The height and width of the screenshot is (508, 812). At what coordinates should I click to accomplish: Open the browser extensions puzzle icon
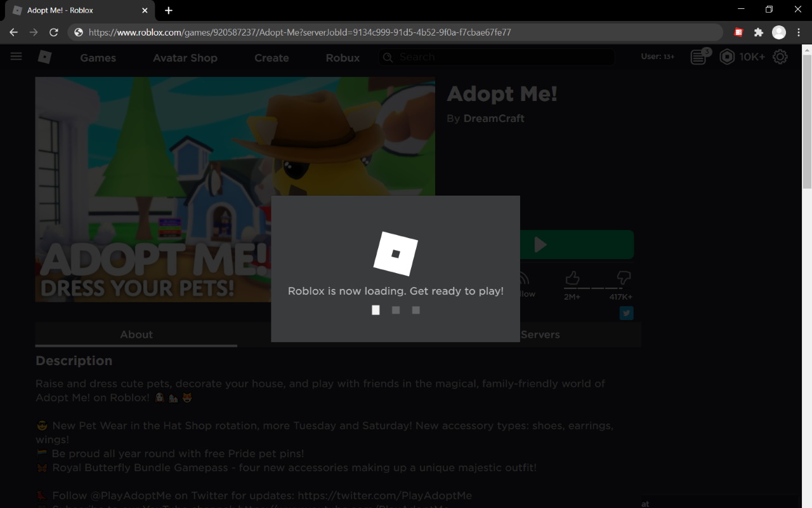(758, 32)
